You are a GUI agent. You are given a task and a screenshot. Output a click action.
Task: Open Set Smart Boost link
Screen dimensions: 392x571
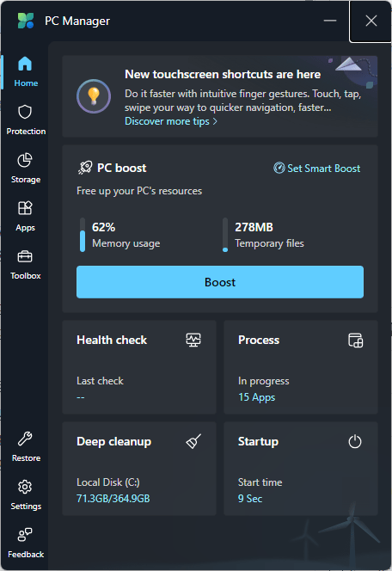click(316, 169)
